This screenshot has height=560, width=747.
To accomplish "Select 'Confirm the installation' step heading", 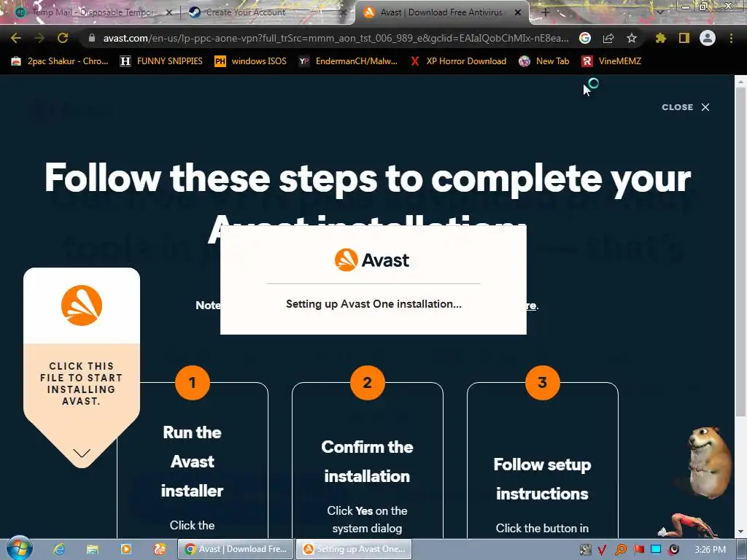I will pos(367,462).
